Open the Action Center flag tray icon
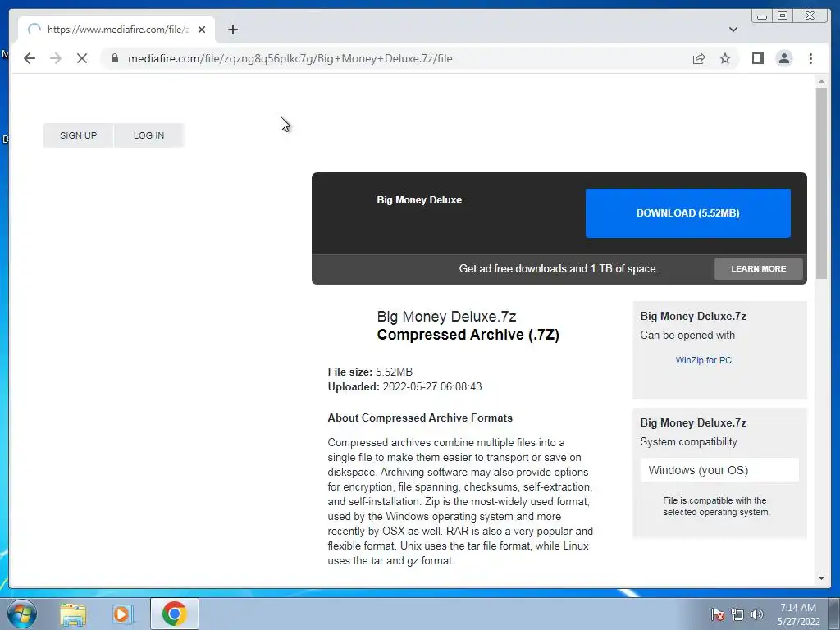This screenshot has height=630, width=840. (717, 614)
